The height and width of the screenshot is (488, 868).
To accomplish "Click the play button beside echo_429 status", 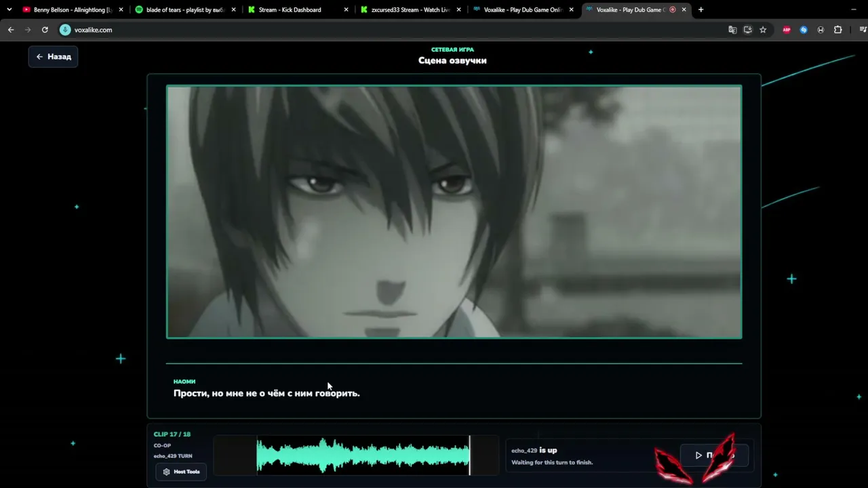I will click(714, 455).
